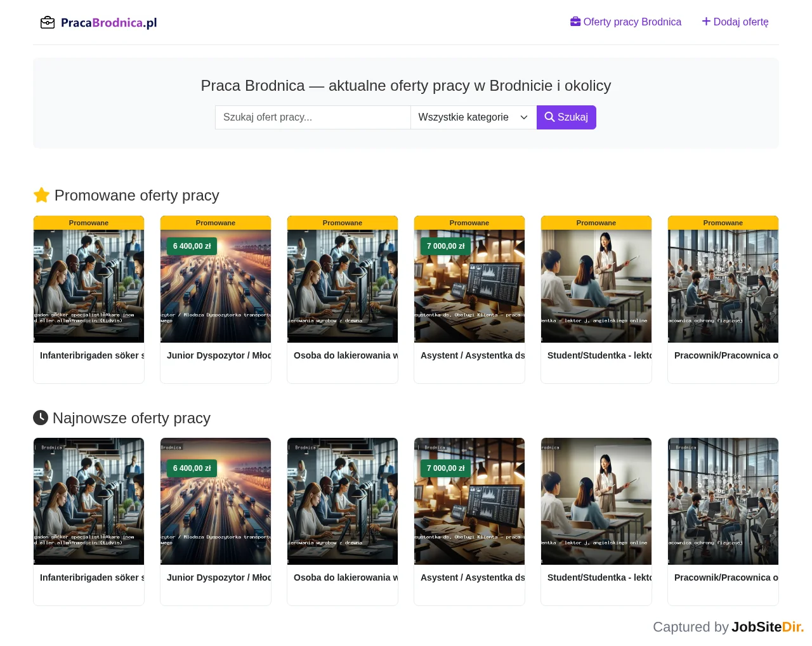Click newest Student/Studentka title
This screenshot has height=646, width=812.
coord(599,577)
